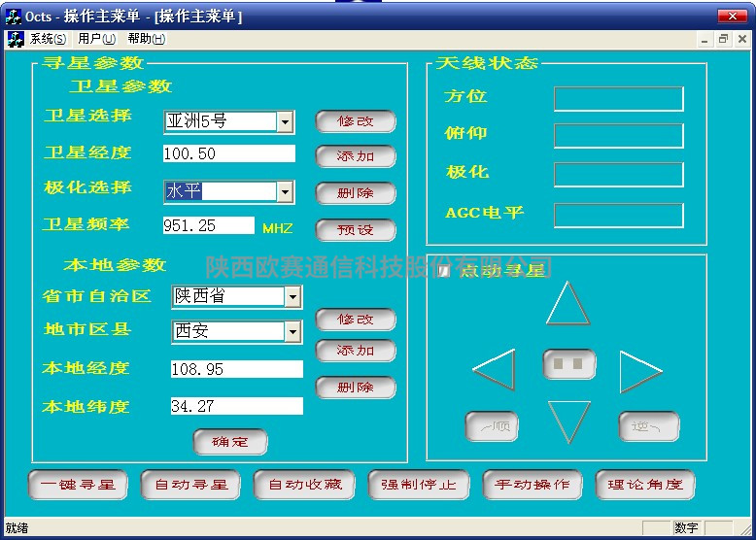Viewport: 756px width, 540px height.
Task: Click the up arrow to raise antenna elevation
Action: click(x=567, y=305)
